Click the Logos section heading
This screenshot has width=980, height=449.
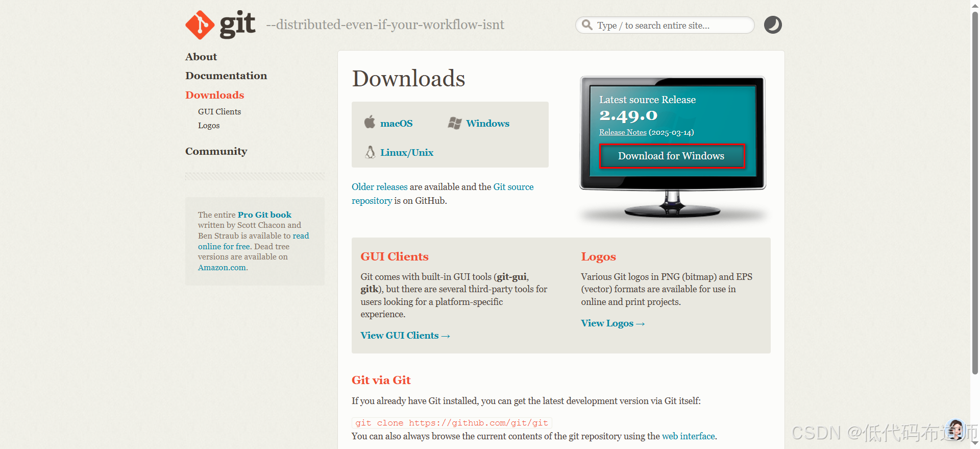[598, 256]
